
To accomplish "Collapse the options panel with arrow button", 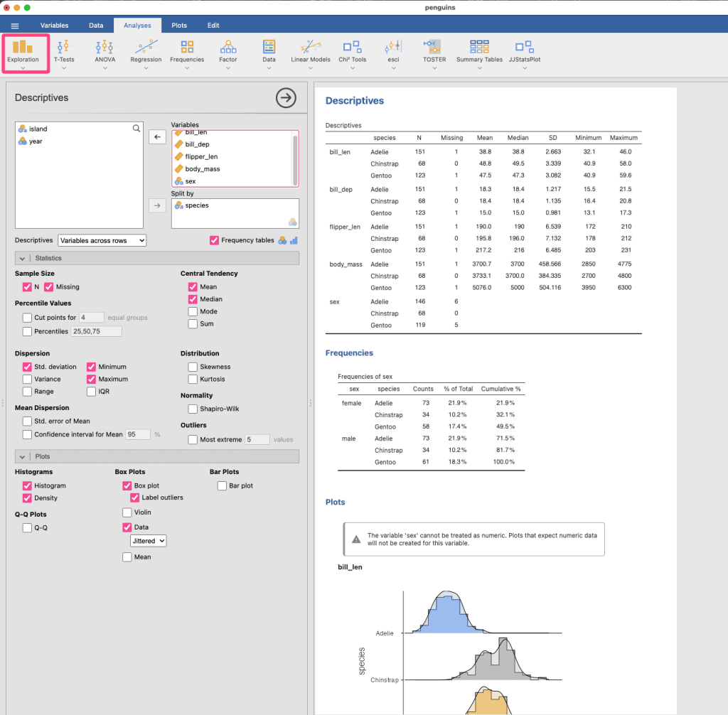I will [x=286, y=98].
